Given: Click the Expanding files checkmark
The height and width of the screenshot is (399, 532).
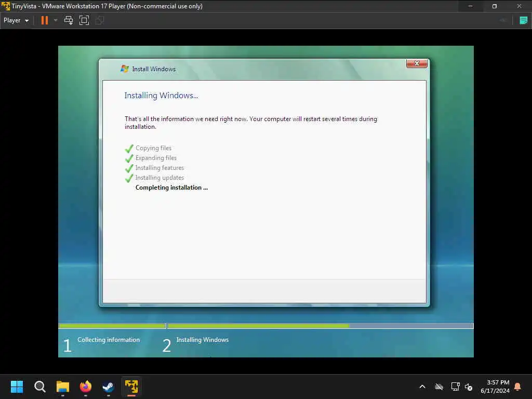Looking at the screenshot, I should pos(129,158).
